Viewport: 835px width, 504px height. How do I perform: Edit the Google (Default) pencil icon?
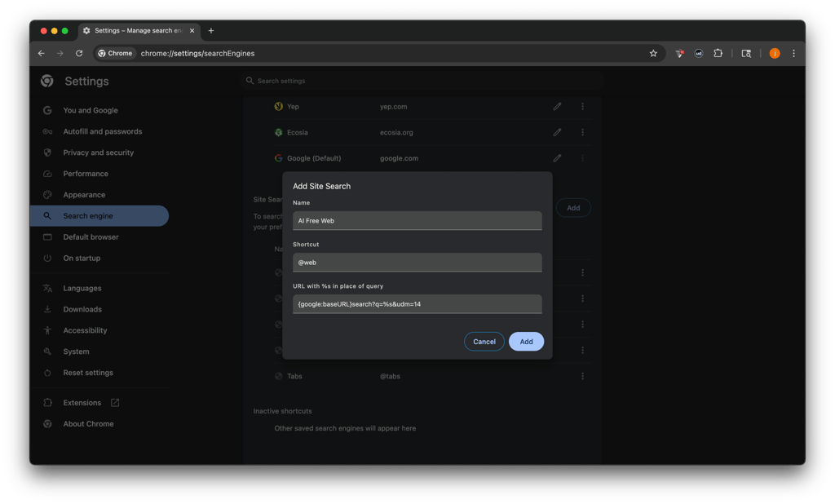tap(557, 158)
